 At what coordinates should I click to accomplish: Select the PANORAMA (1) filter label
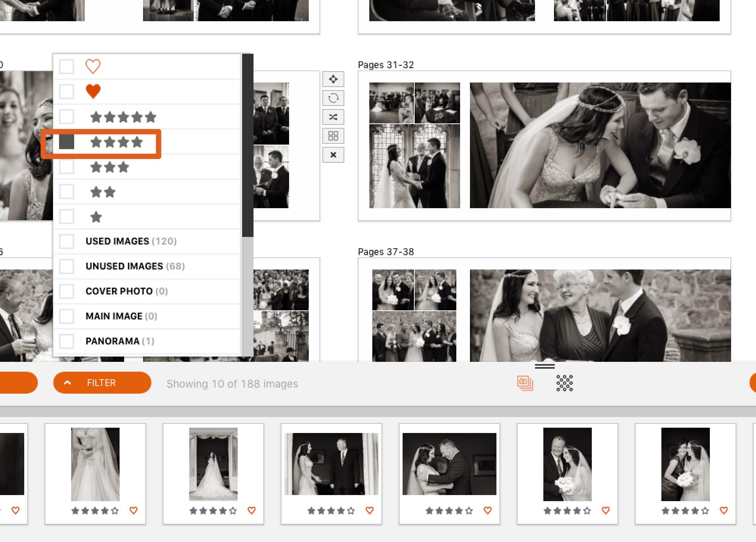pyautogui.click(x=120, y=341)
